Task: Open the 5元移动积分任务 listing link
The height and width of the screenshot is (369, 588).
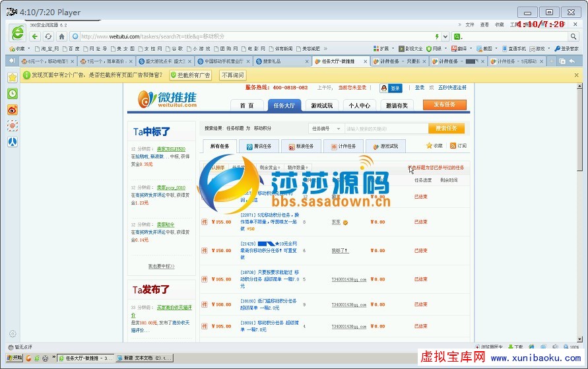Action: coord(269,218)
